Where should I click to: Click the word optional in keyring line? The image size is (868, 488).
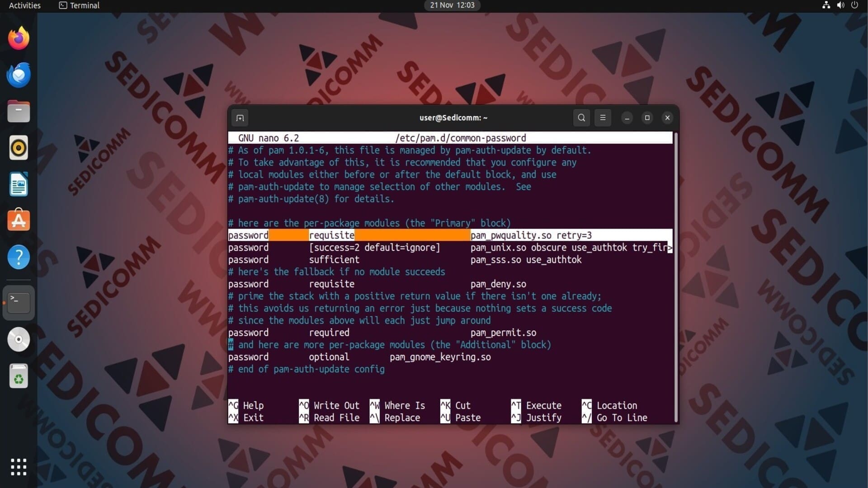click(329, 357)
